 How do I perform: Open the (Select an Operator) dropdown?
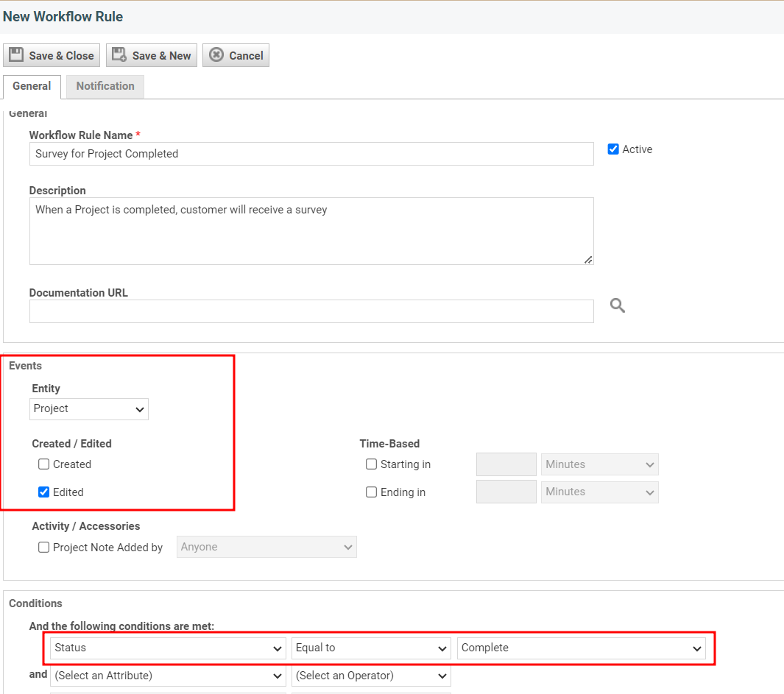(372, 676)
